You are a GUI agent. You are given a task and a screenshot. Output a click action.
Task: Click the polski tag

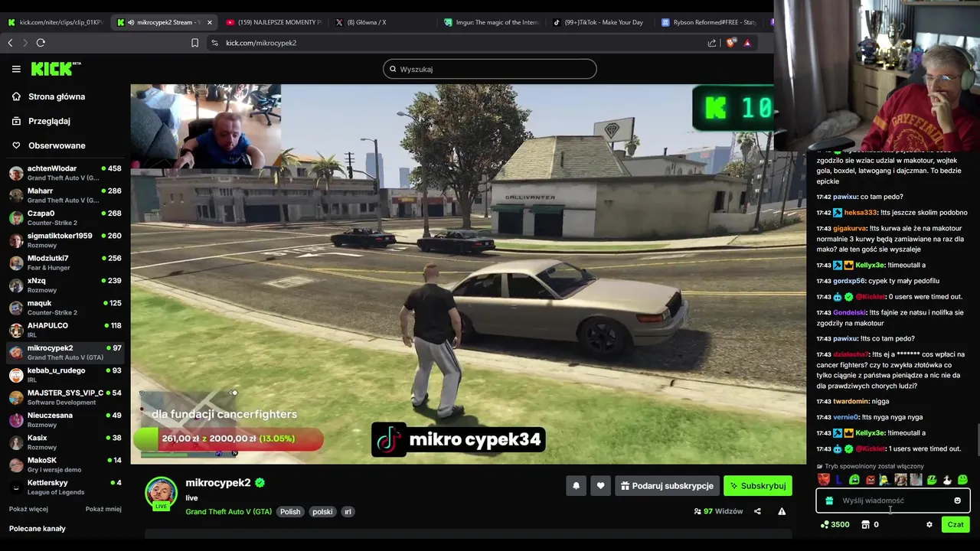click(x=322, y=511)
